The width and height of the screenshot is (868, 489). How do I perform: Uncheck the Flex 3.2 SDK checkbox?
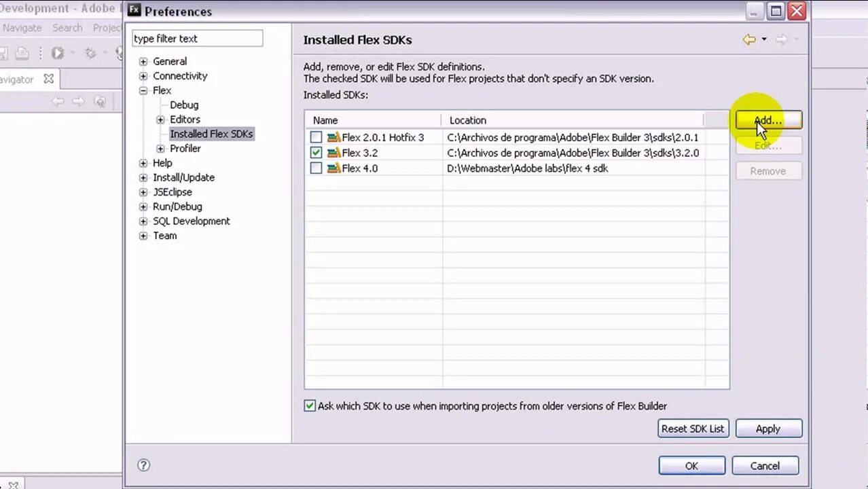click(x=316, y=153)
